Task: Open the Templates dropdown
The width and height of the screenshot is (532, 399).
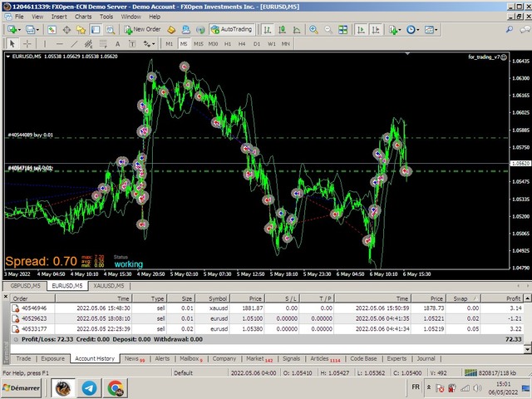Action: (431, 30)
